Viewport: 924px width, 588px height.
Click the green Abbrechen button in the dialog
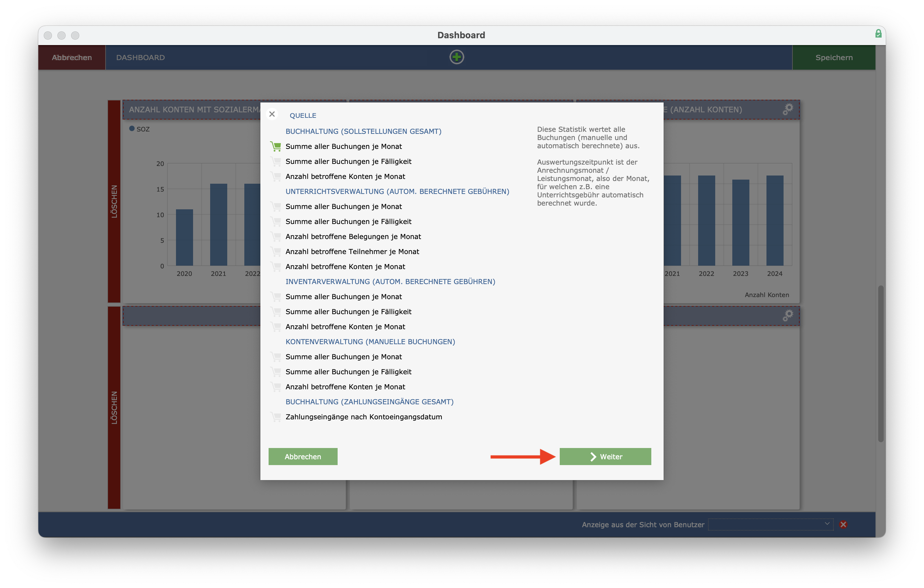pos(303,457)
